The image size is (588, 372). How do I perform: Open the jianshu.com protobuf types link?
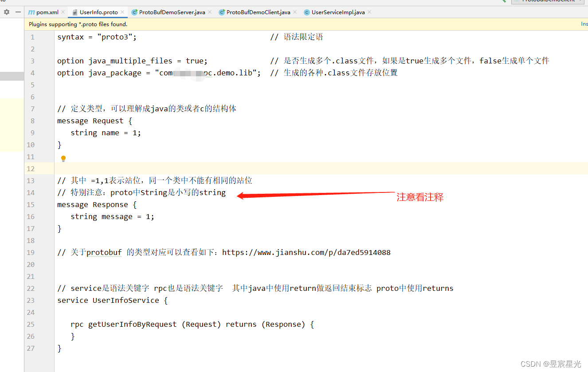click(306, 252)
